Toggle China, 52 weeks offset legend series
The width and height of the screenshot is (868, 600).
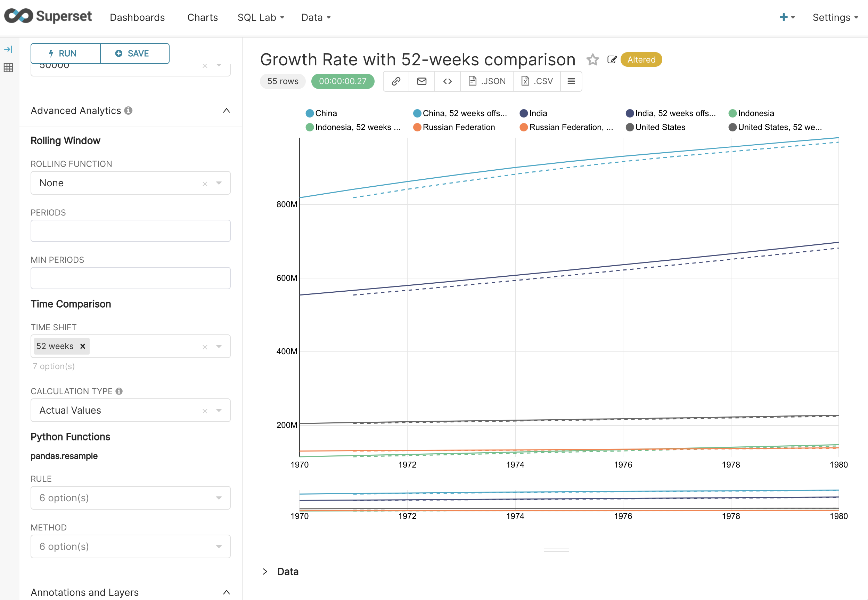click(460, 113)
